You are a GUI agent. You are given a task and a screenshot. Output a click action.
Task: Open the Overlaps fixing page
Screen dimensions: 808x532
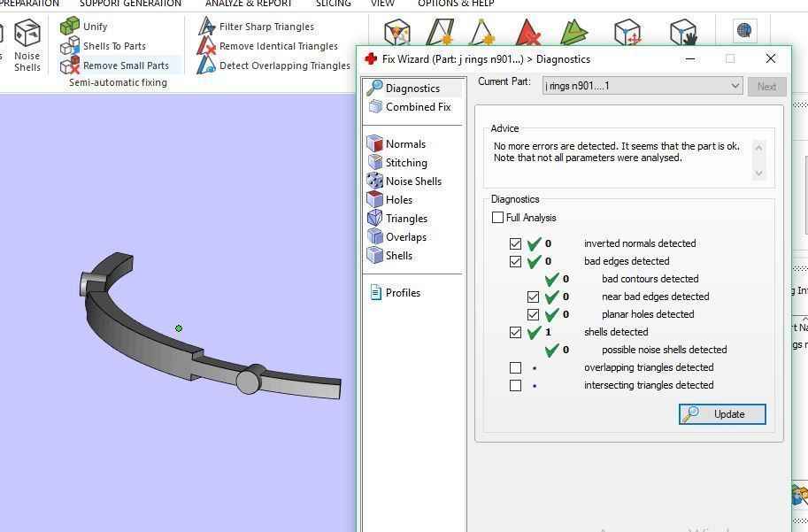coord(397,236)
